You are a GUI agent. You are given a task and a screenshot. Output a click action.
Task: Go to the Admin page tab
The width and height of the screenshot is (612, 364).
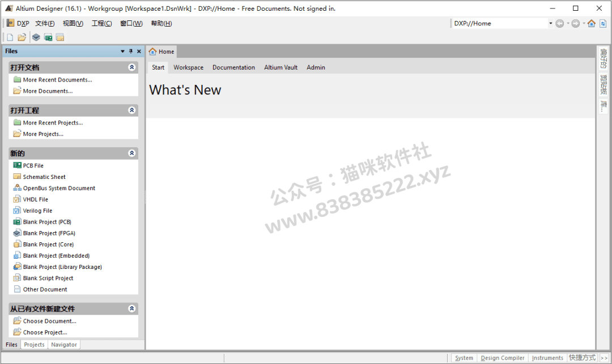click(x=316, y=67)
